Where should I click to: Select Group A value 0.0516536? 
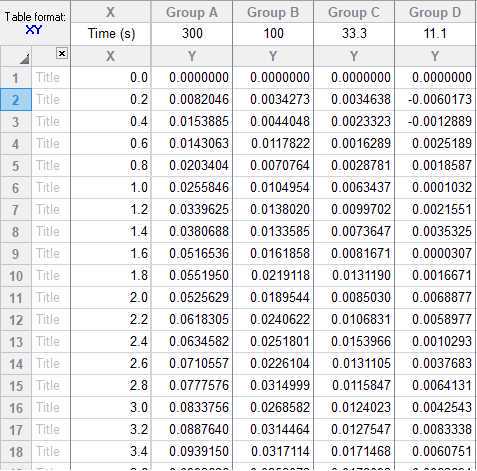point(192,254)
